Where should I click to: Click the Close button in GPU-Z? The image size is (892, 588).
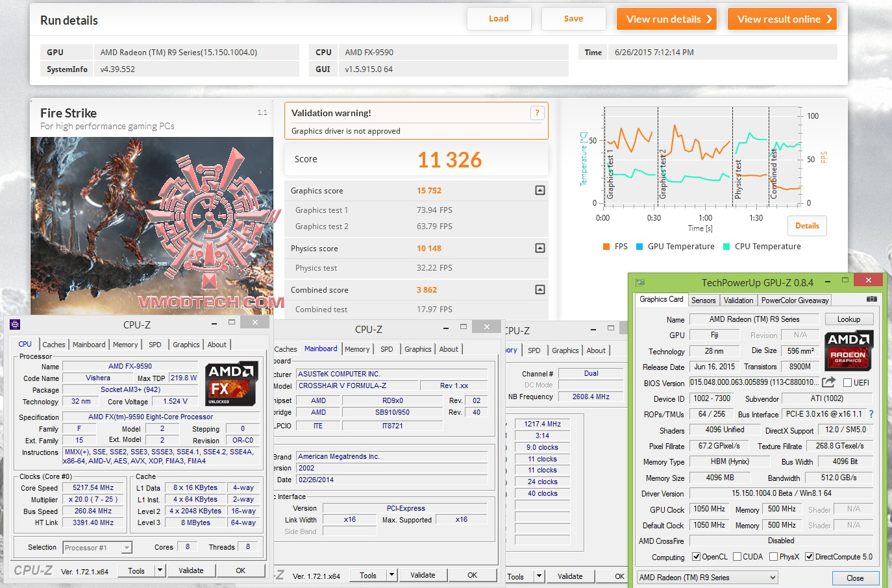coord(855,578)
